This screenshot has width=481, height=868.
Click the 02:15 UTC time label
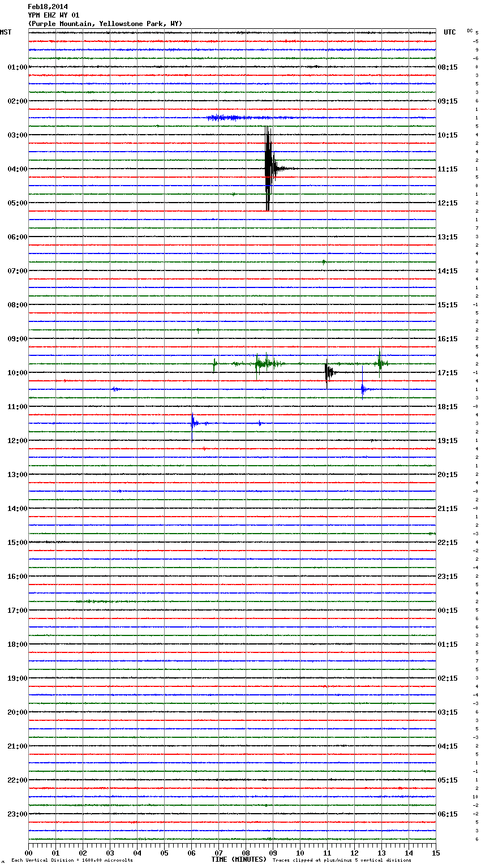tap(448, 678)
